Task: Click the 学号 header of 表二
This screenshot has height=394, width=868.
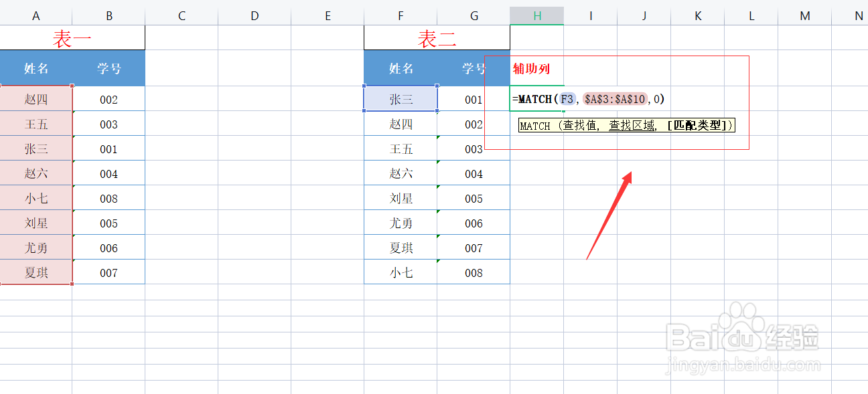Action: click(474, 69)
